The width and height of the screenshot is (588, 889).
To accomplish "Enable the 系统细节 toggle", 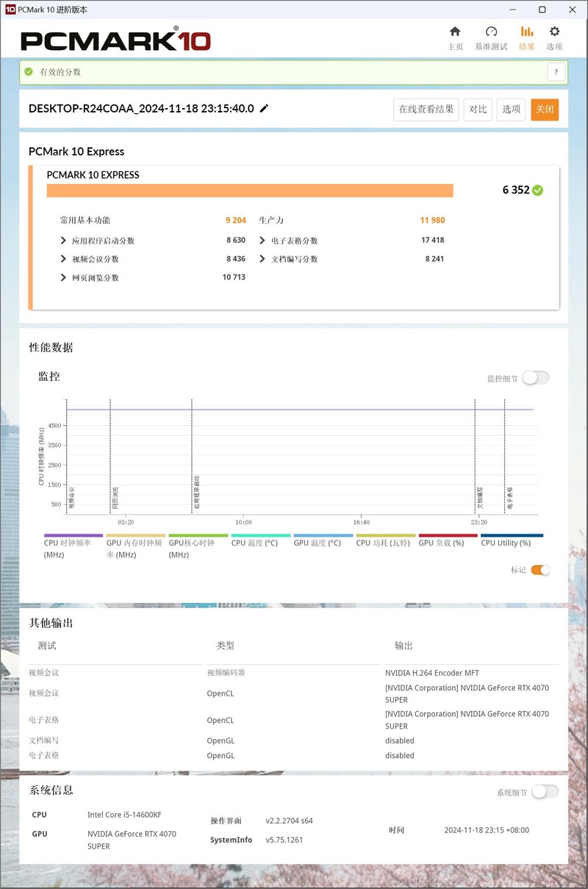I will tap(545, 792).
